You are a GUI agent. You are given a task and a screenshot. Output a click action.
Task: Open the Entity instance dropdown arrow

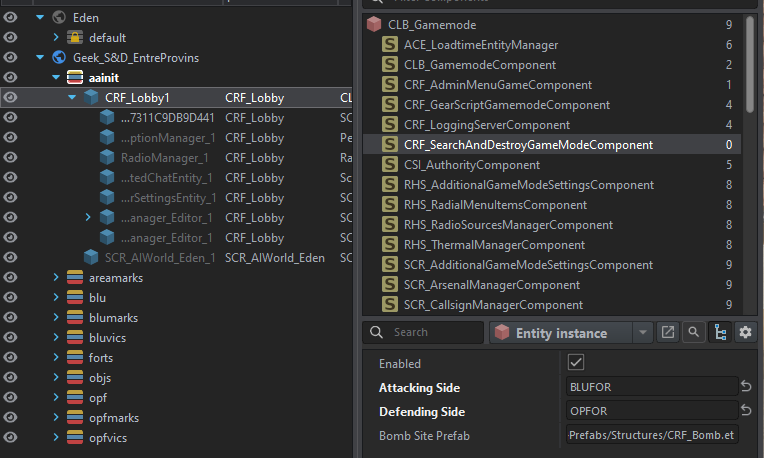coord(642,332)
